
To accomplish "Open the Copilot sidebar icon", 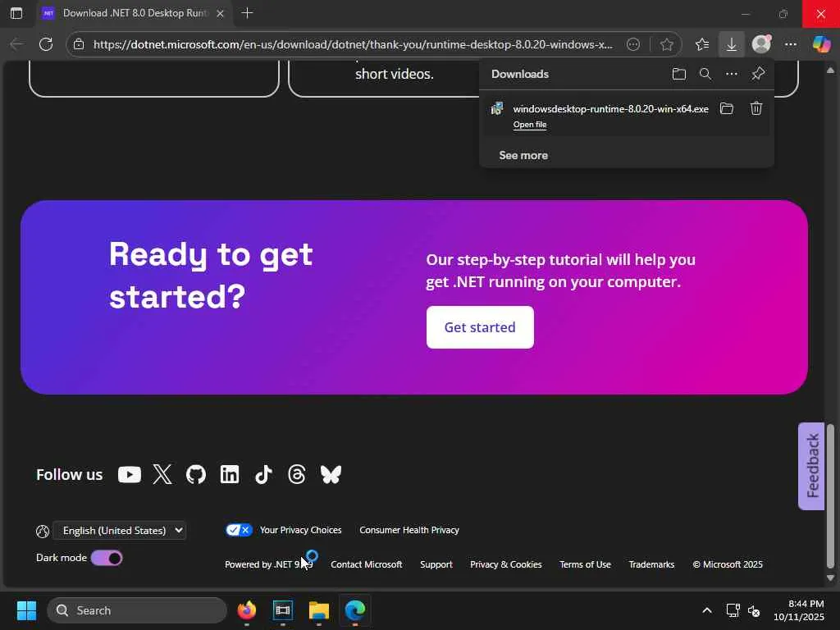I will (821, 44).
